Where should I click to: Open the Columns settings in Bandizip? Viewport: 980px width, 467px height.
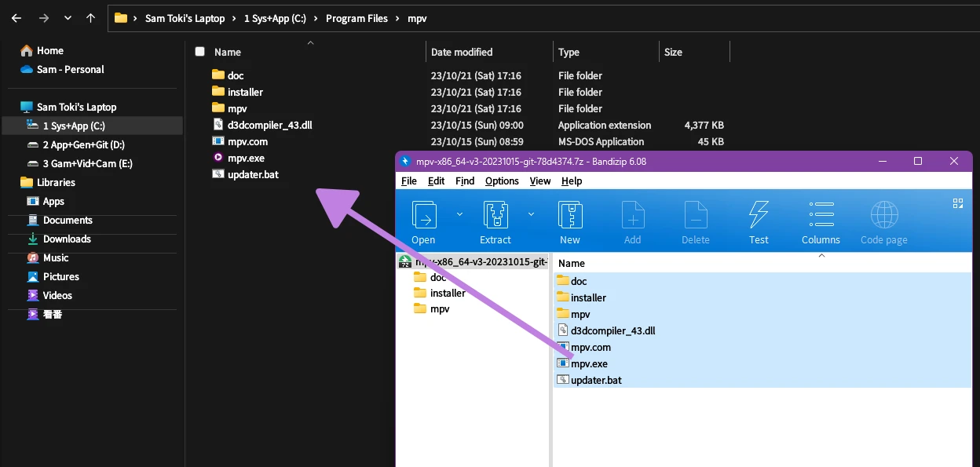pyautogui.click(x=821, y=221)
